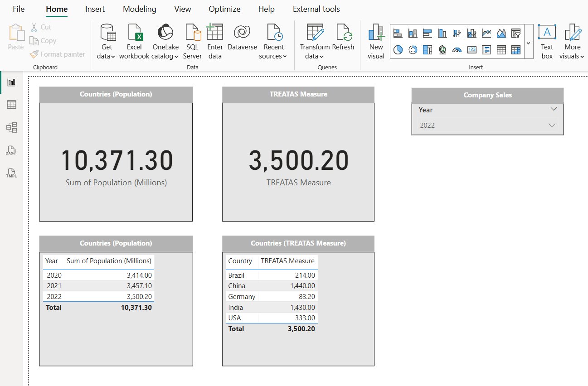588x386 pixels.
Task: Click the Refresh button in the ribbon
Action: (x=344, y=41)
